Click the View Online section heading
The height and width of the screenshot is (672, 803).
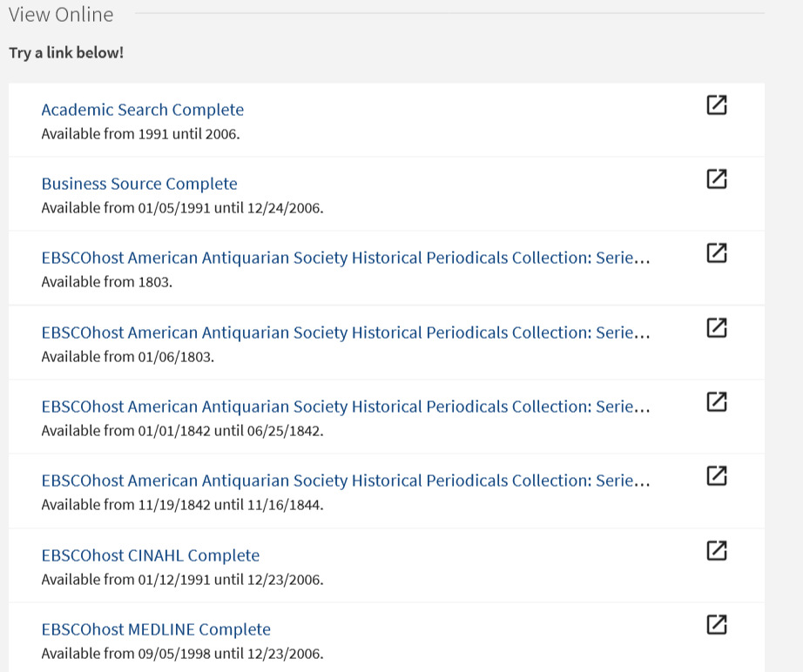click(x=61, y=15)
